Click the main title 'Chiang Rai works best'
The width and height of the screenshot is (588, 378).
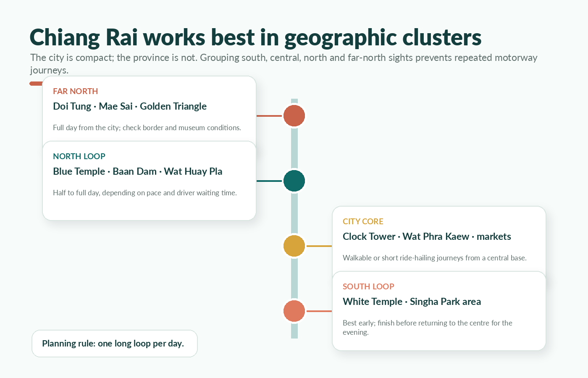pyautogui.click(x=255, y=37)
